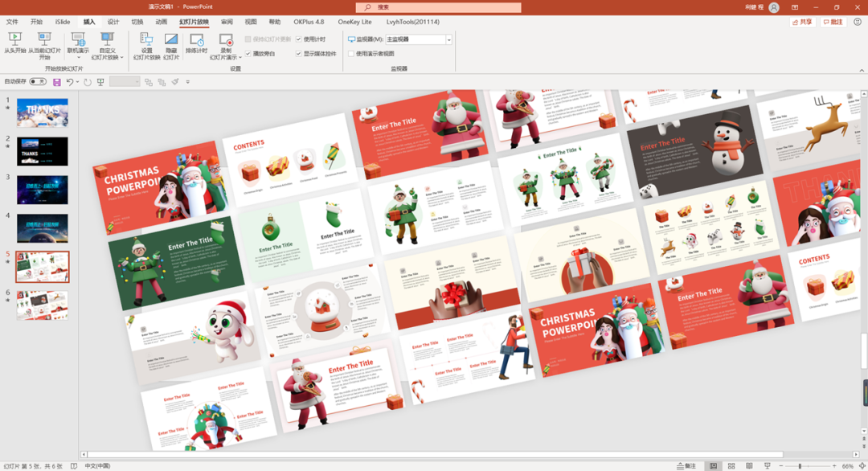868x471 pixels.
Task: Expand undo history dropdown arrow
Action: click(77, 82)
